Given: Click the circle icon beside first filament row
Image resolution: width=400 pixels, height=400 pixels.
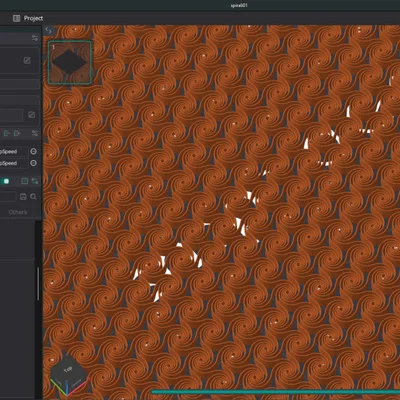Looking at the screenshot, I should [x=33, y=151].
